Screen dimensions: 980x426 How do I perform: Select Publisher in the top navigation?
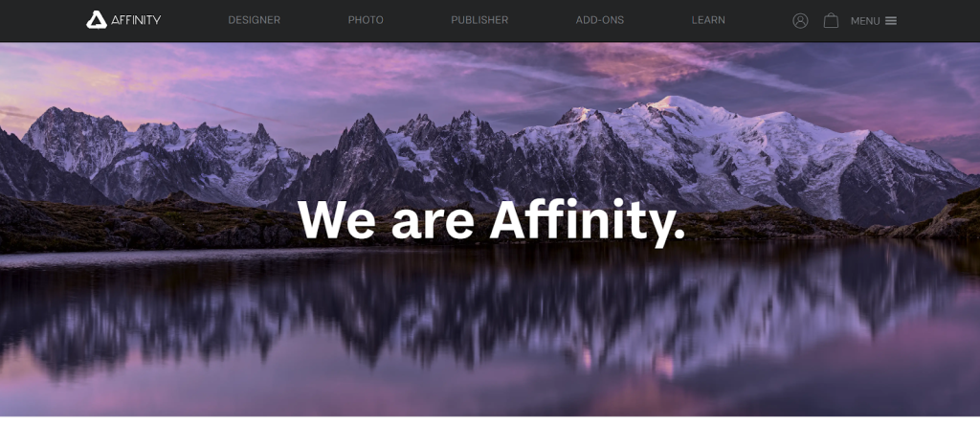pyautogui.click(x=479, y=20)
